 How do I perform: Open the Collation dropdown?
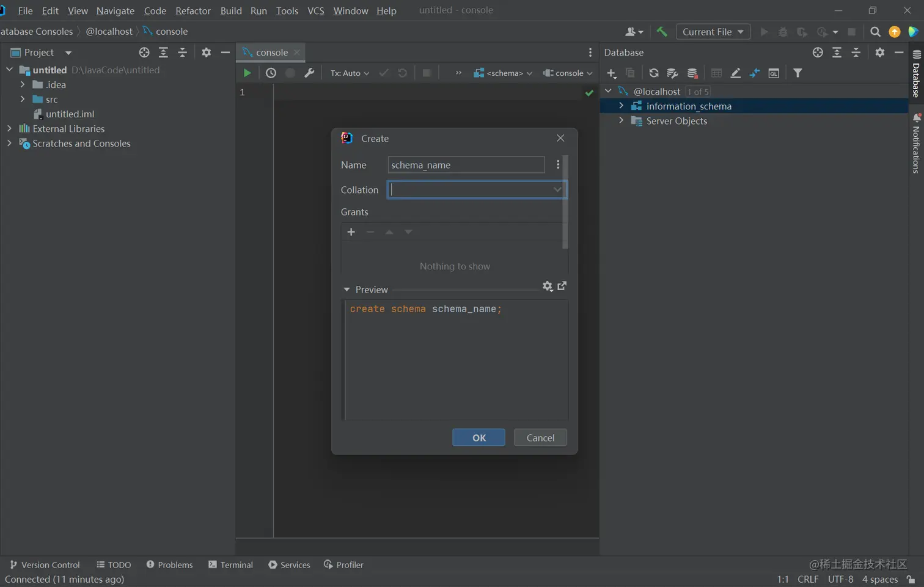pyautogui.click(x=557, y=190)
